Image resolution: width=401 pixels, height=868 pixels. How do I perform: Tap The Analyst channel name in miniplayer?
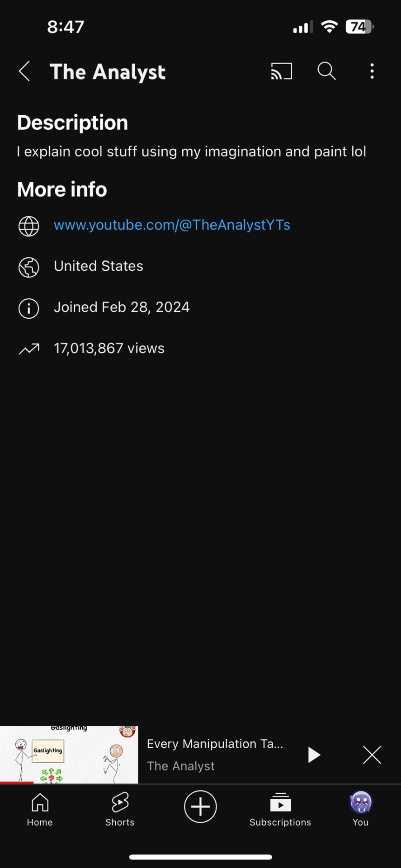pos(181,766)
